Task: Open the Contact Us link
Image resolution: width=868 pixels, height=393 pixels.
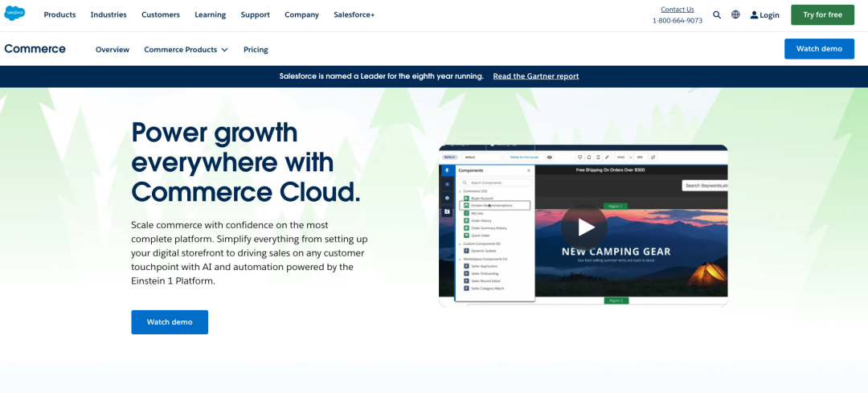Action: (678, 10)
